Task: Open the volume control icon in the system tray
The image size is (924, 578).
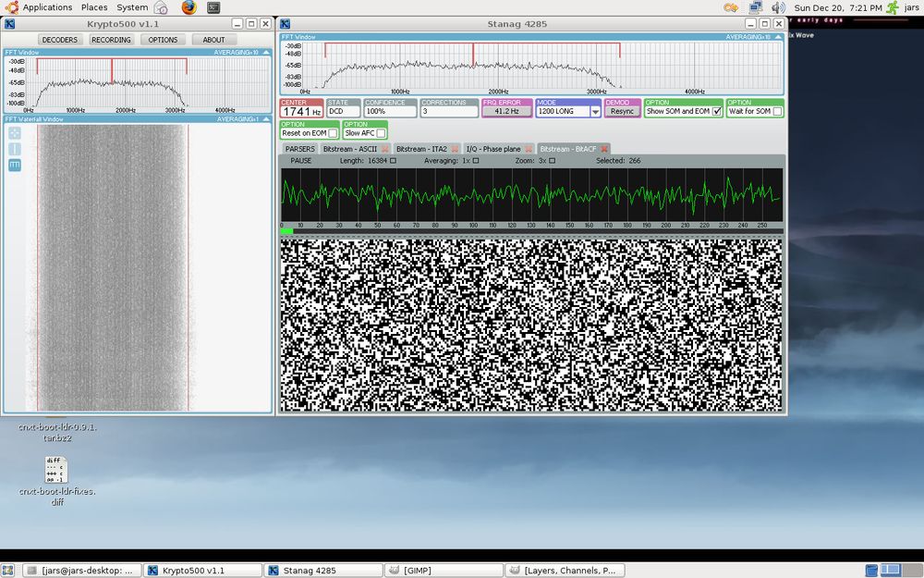Action: click(777, 6)
